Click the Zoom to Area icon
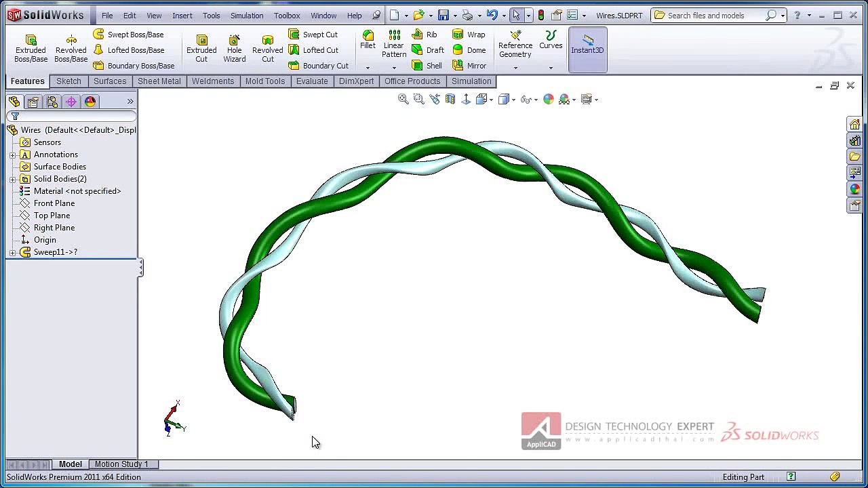 coord(419,99)
